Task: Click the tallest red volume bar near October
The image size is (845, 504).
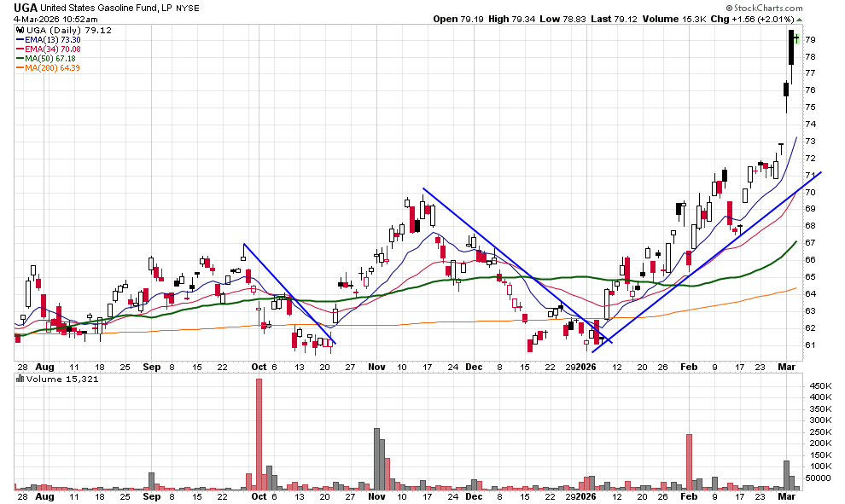Action: click(259, 434)
